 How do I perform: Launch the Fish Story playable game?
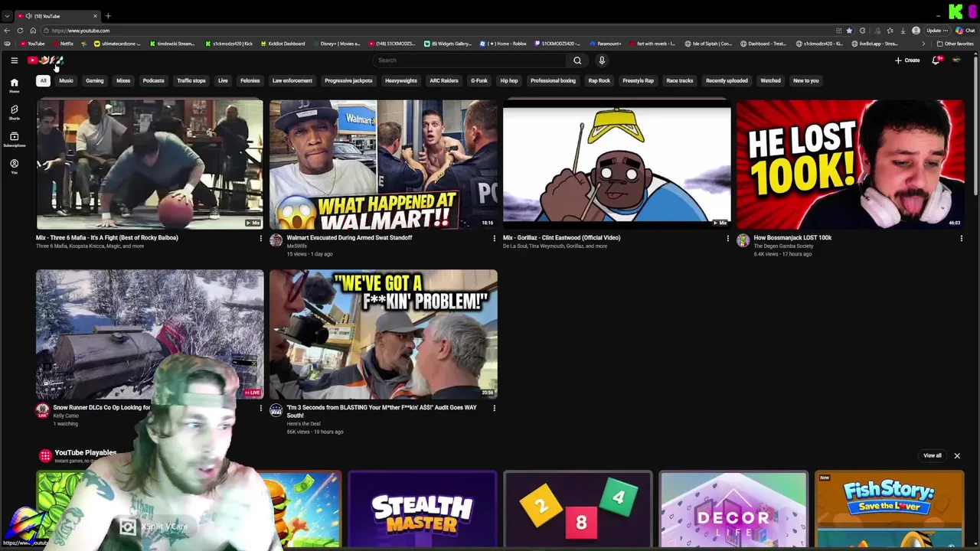tap(889, 510)
